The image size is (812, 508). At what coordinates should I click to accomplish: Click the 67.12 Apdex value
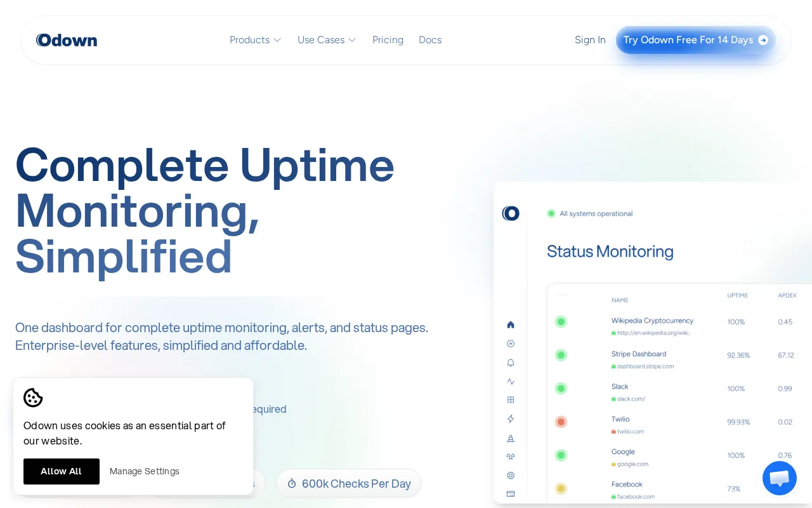tap(786, 356)
